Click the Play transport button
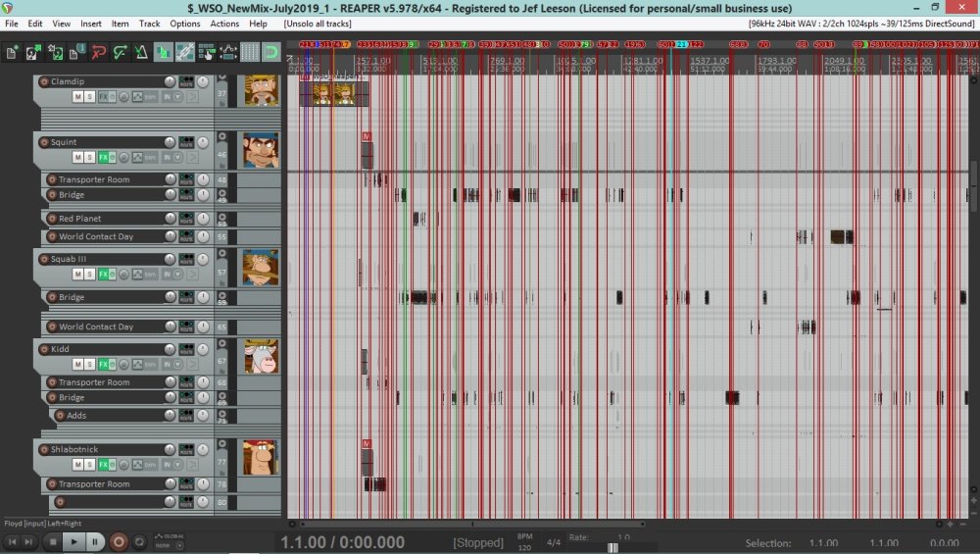This screenshot has width=980, height=554. click(73, 541)
